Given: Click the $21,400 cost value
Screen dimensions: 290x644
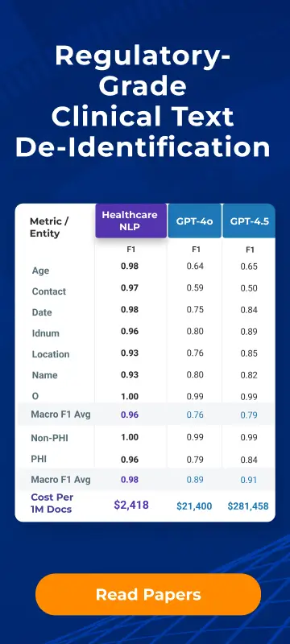Looking at the screenshot, I should point(194,506).
